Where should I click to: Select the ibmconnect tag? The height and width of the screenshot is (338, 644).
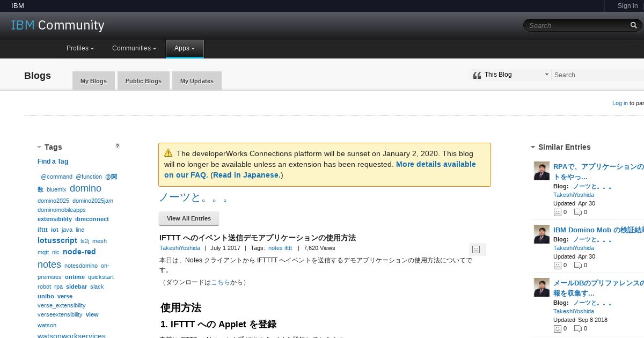[x=92, y=219]
